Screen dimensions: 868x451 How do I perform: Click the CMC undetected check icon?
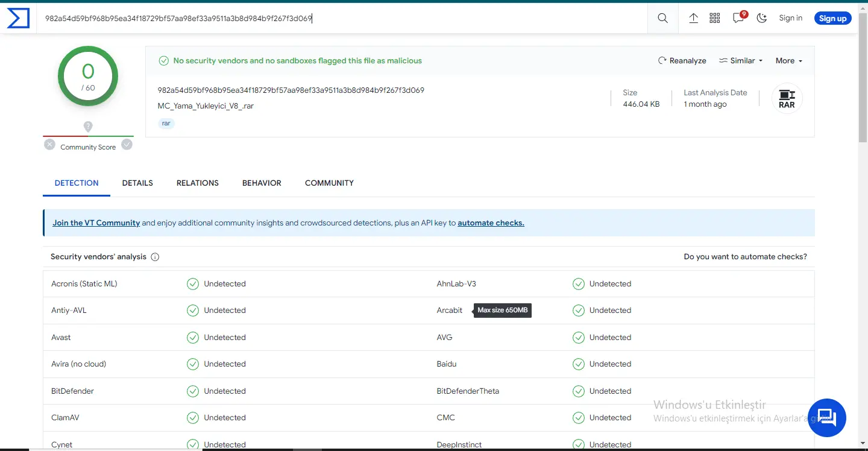[579, 418]
